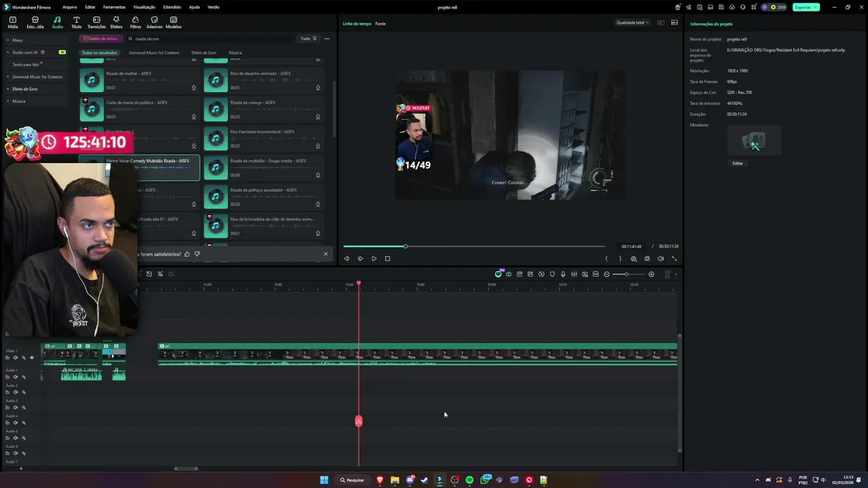Image resolution: width=868 pixels, height=488 pixels.
Task: Open the timeline layout options dropdown arrow
Action: [675, 274]
